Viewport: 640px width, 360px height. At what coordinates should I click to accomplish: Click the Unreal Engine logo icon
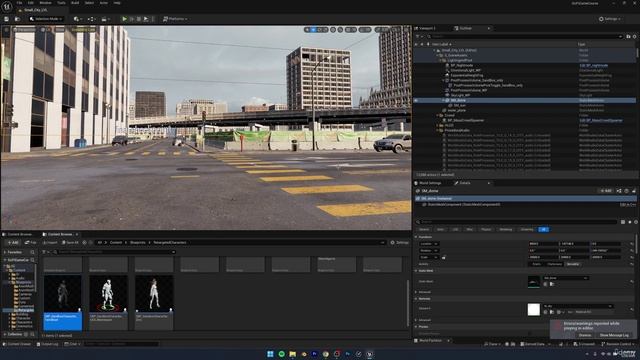[7, 6]
